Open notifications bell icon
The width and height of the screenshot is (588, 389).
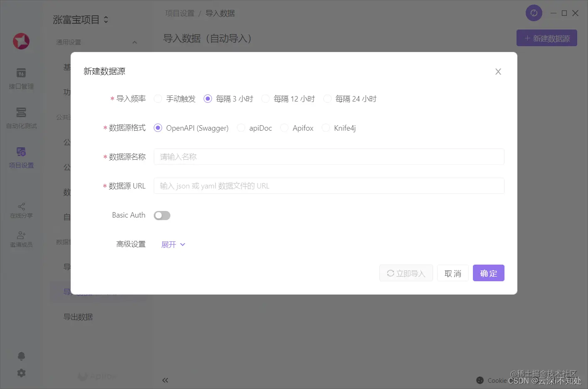(x=21, y=356)
